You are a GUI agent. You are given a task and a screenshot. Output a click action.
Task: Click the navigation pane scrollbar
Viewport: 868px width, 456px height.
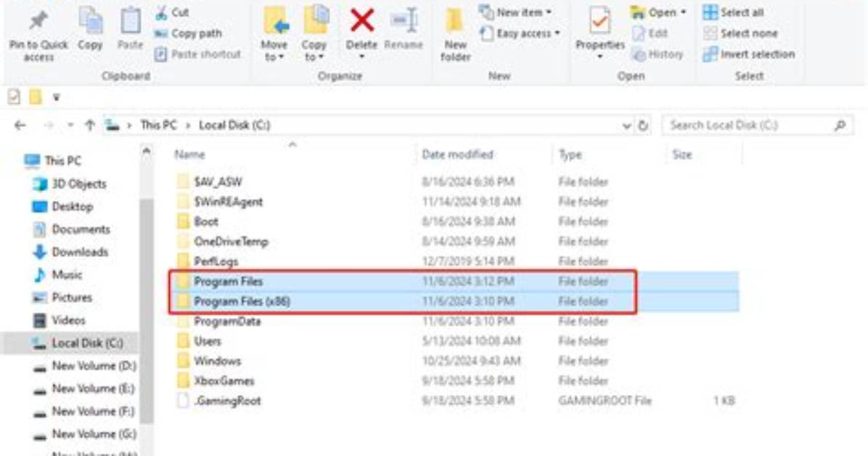147,310
